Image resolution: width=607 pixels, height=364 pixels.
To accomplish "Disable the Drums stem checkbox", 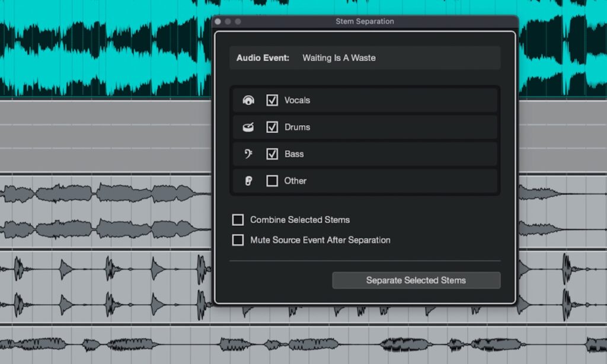I will [271, 127].
